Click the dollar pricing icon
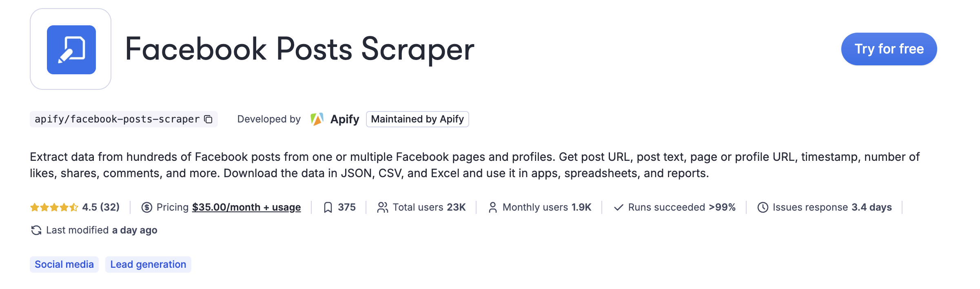Image resolution: width=980 pixels, height=289 pixels. (x=147, y=207)
